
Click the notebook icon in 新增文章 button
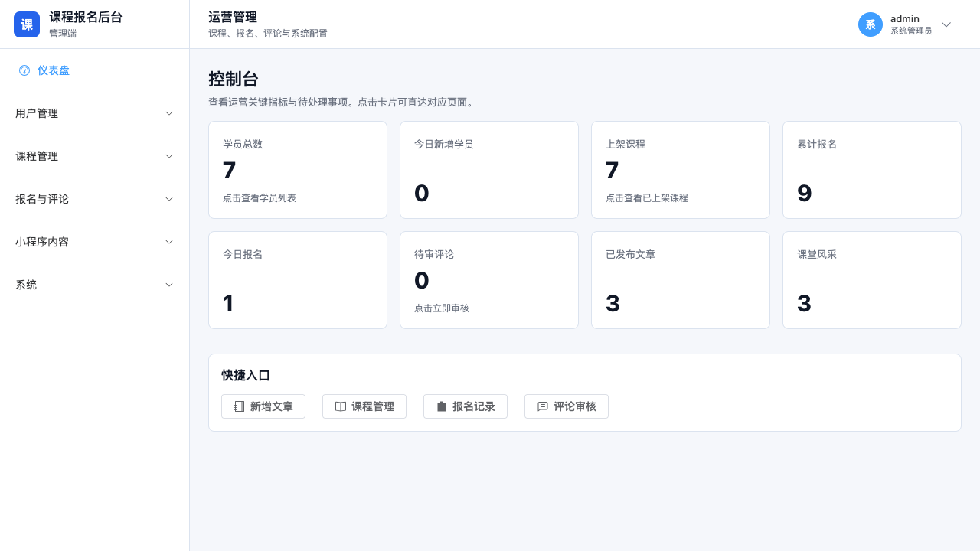pyautogui.click(x=240, y=406)
